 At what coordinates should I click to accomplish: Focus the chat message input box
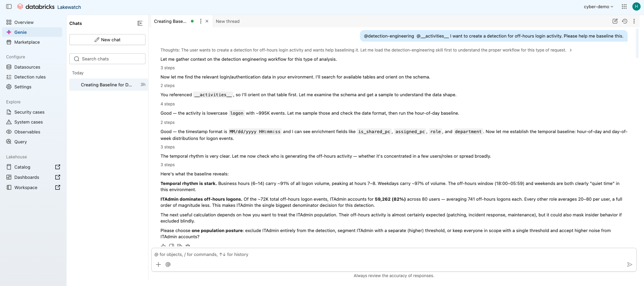[394, 255]
